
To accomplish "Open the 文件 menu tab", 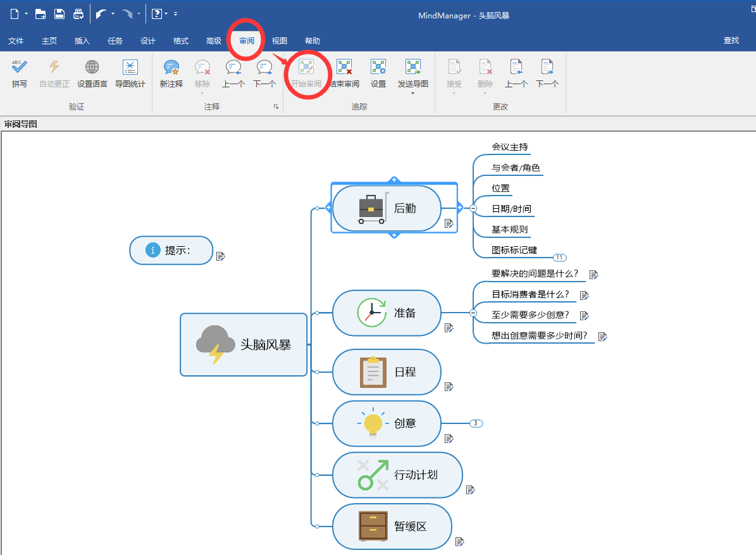I will pyautogui.click(x=16, y=41).
